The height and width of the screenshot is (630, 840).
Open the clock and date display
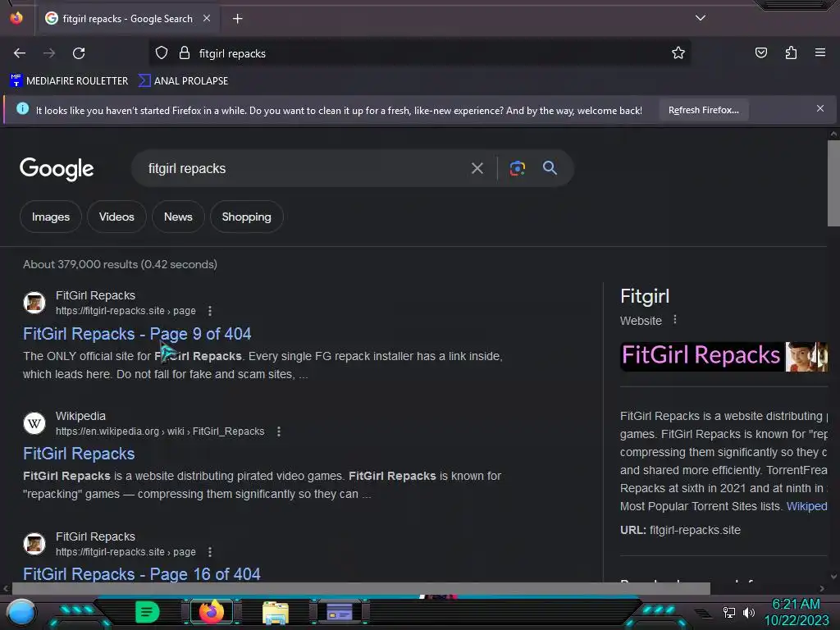(796, 612)
